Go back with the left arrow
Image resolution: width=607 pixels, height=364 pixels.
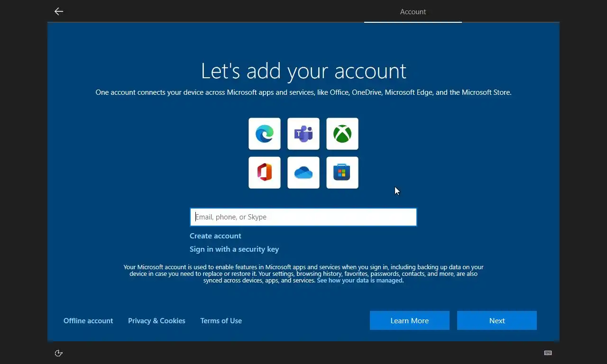[x=59, y=11]
